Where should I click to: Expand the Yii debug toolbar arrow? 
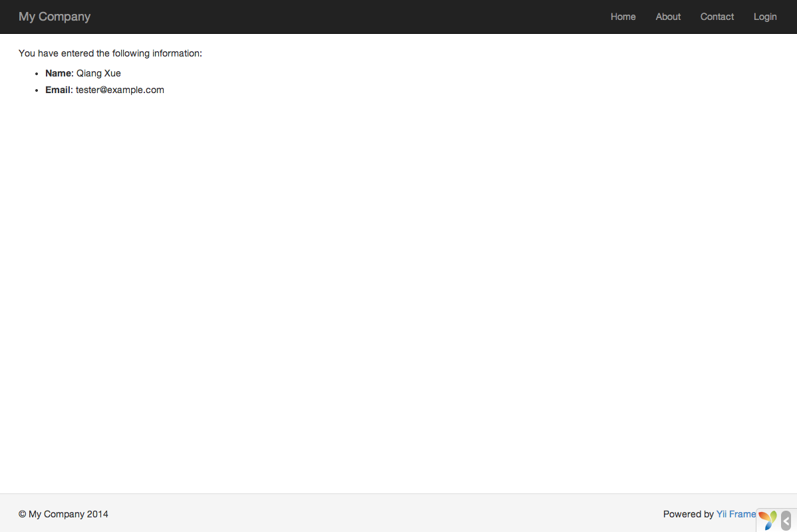(x=786, y=520)
